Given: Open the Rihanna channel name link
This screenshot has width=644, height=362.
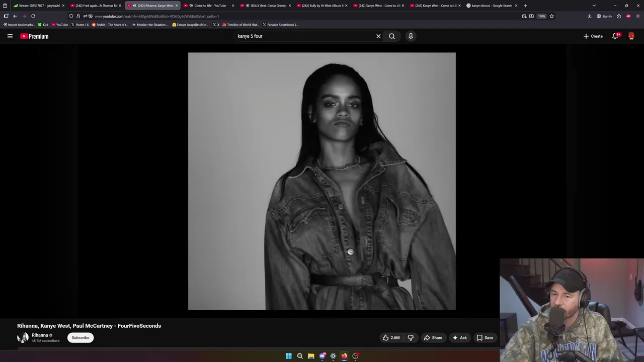Looking at the screenshot, I should 40,335.
